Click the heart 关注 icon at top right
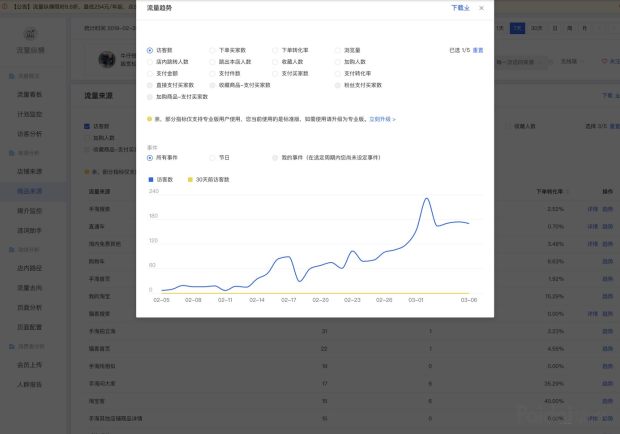 pos(604,61)
